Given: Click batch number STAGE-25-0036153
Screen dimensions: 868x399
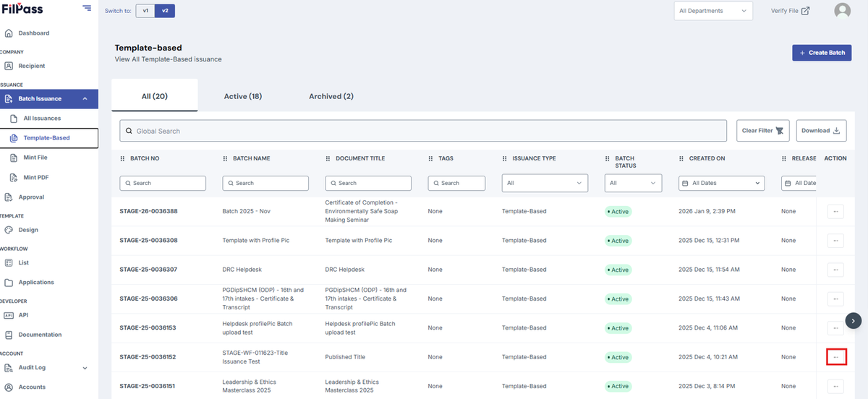Looking at the screenshot, I should (148, 328).
